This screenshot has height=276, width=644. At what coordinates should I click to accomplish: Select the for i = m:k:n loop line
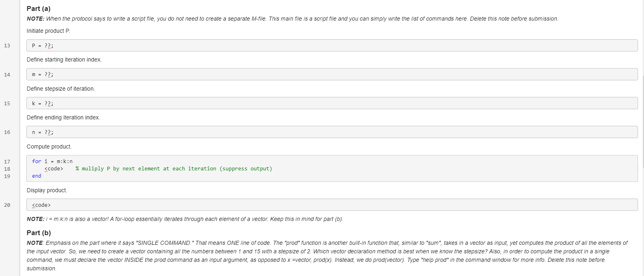pos(53,161)
